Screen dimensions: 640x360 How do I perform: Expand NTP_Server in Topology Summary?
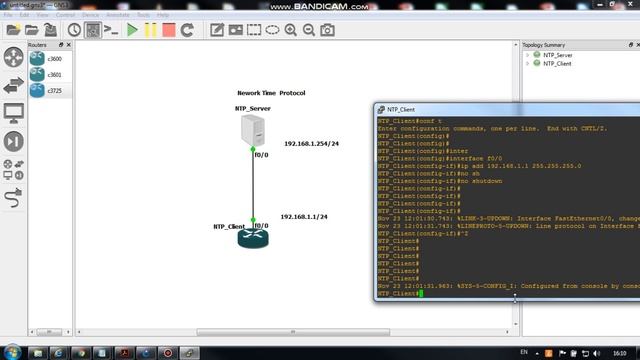pyautogui.click(x=527, y=55)
